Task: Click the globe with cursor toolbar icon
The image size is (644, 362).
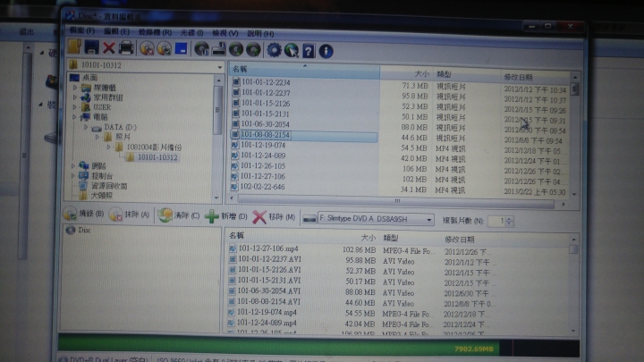Action: [x=292, y=51]
